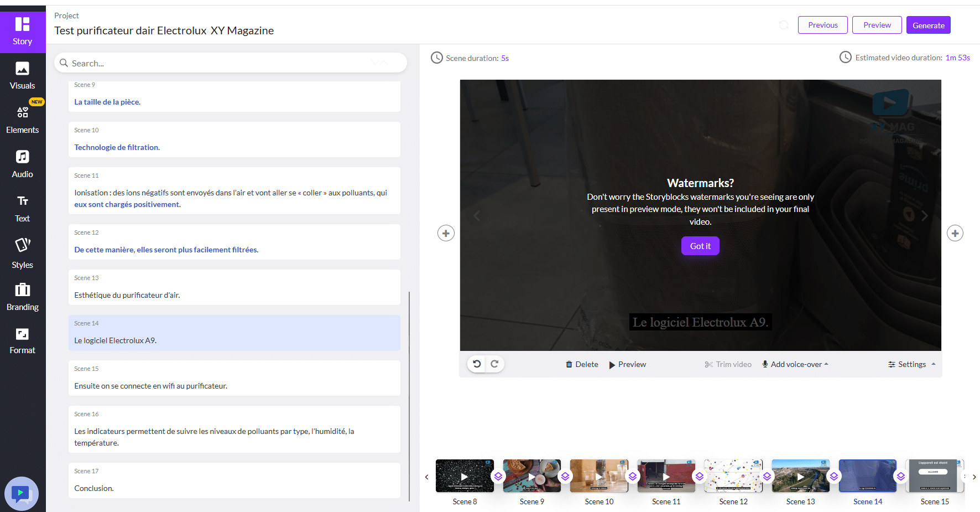Select Scene 15 Ensuite on se connecte card
The height and width of the screenshot is (512, 980).
tap(234, 378)
